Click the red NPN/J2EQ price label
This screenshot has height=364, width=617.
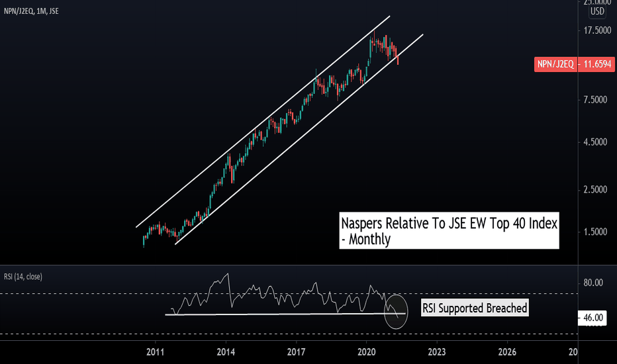(555, 64)
